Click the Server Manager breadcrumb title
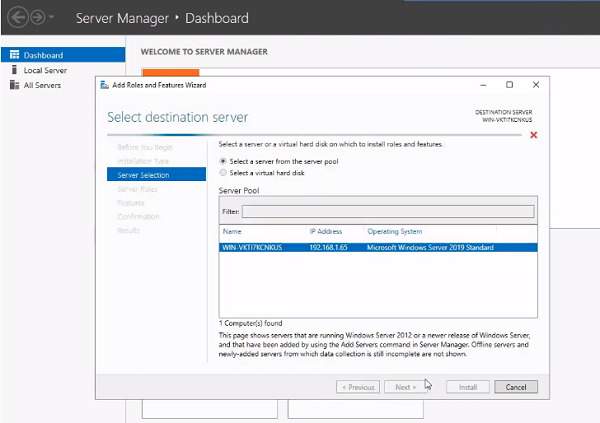Viewport: 600px width, 423px height. [x=122, y=18]
